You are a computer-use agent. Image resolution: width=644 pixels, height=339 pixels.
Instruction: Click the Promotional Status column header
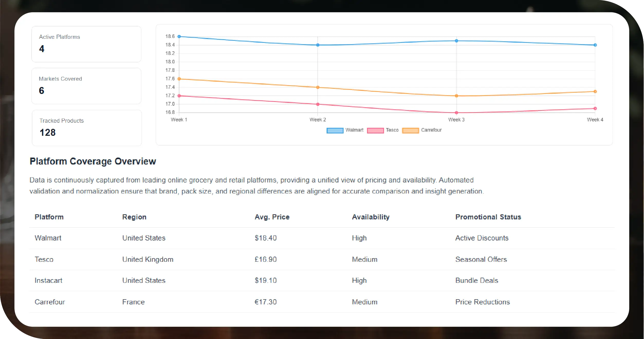coord(488,217)
